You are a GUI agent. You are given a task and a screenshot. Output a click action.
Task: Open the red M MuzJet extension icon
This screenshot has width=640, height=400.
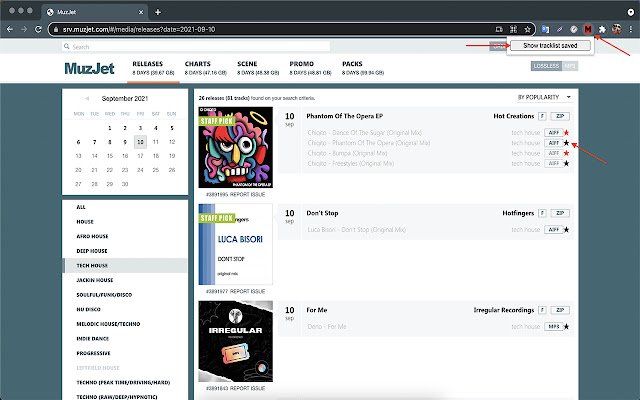coord(588,29)
